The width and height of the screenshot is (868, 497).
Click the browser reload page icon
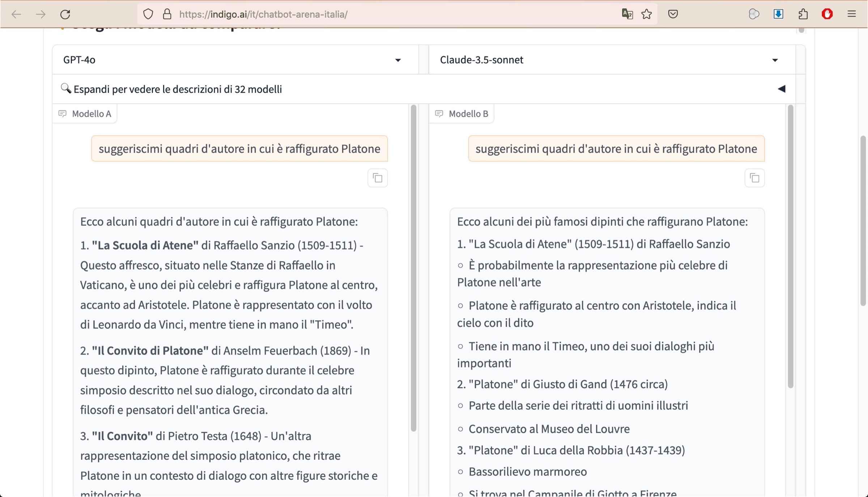65,14
